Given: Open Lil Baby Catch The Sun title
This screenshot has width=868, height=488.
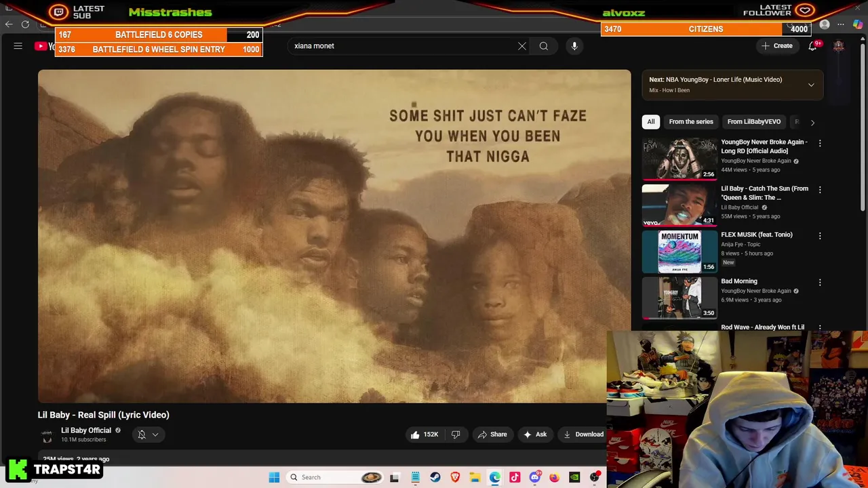Looking at the screenshot, I should click(x=764, y=193).
